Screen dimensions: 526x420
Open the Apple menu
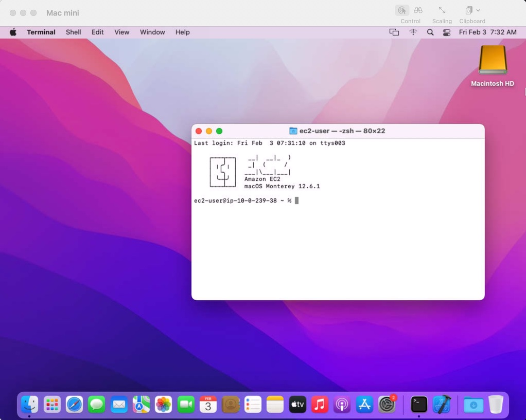coord(13,32)
